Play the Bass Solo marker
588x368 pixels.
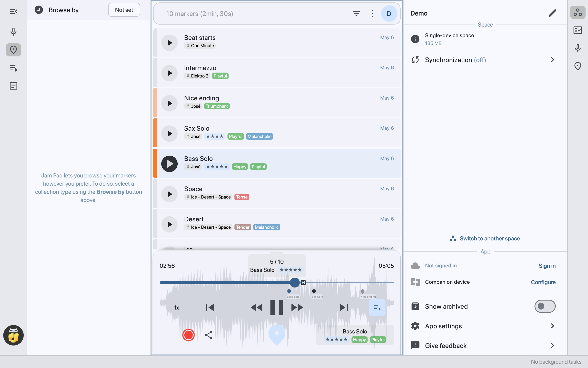coord(169,164)
